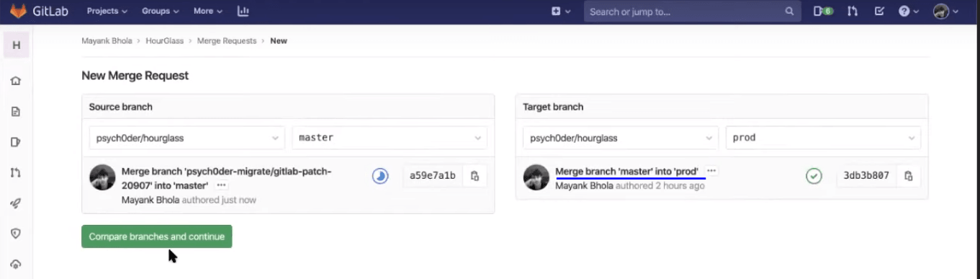
Task: Expand target commit description ellipsis
Action: coord(711,171)
